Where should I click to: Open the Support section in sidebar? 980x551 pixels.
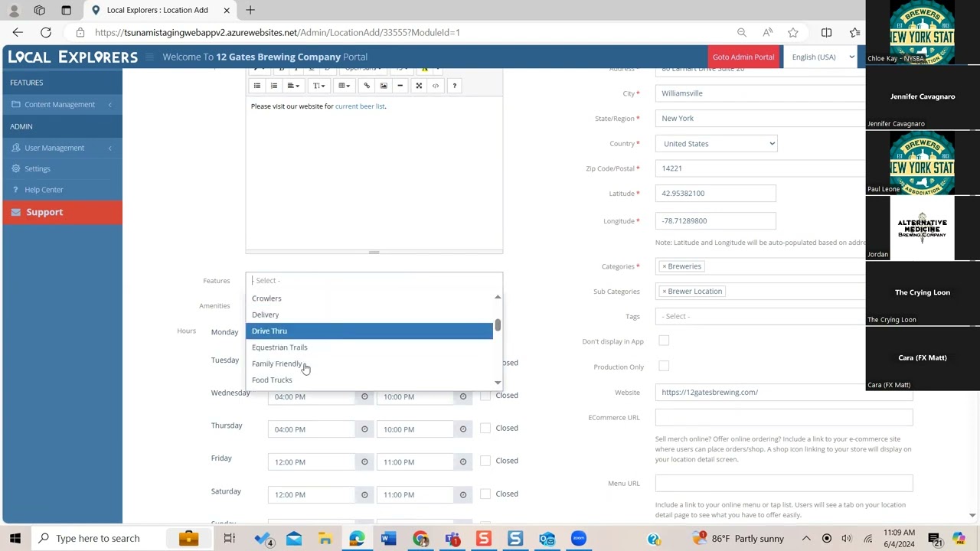coord(62,212)
